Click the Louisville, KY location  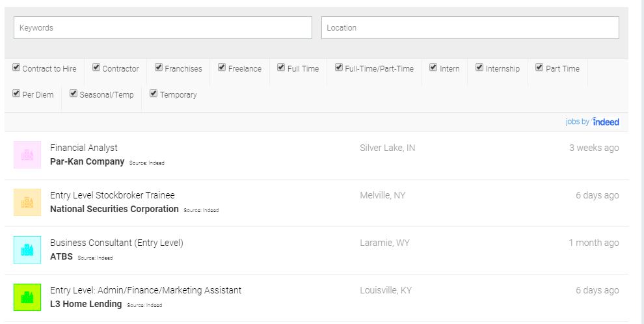point(386,290)
